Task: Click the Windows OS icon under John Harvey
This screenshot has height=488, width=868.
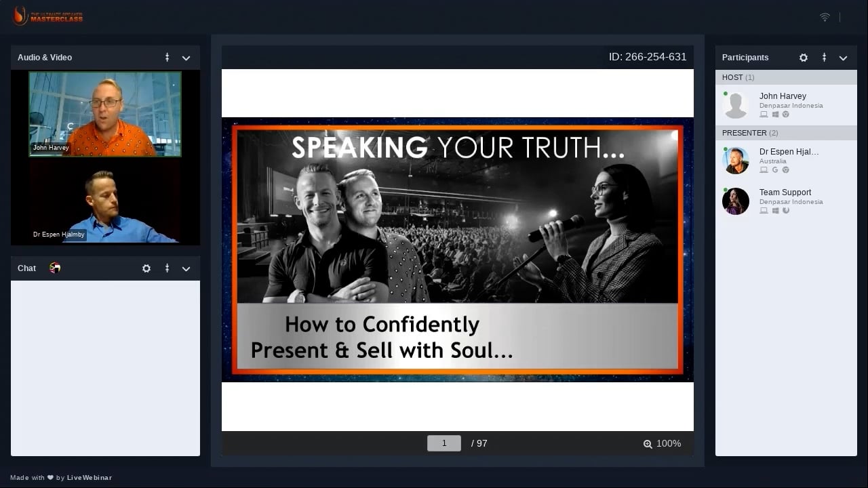Action: [775, 115]
